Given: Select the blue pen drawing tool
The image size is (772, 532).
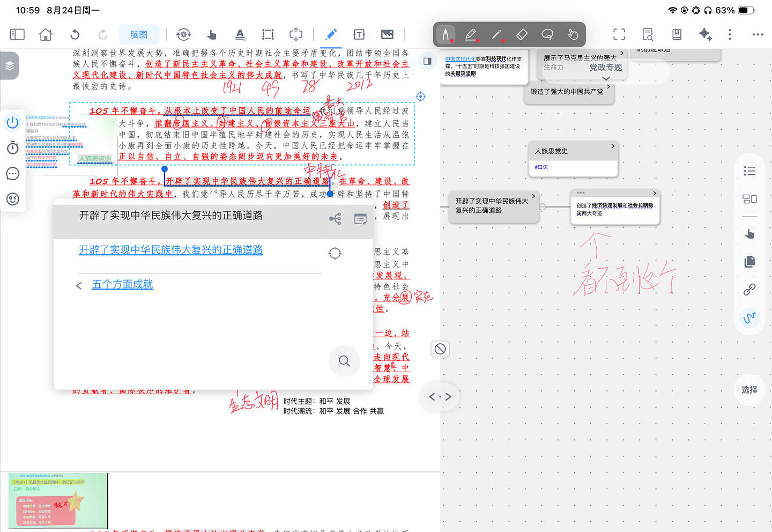Looking at the screenshot, I should (x=331, y=34).
